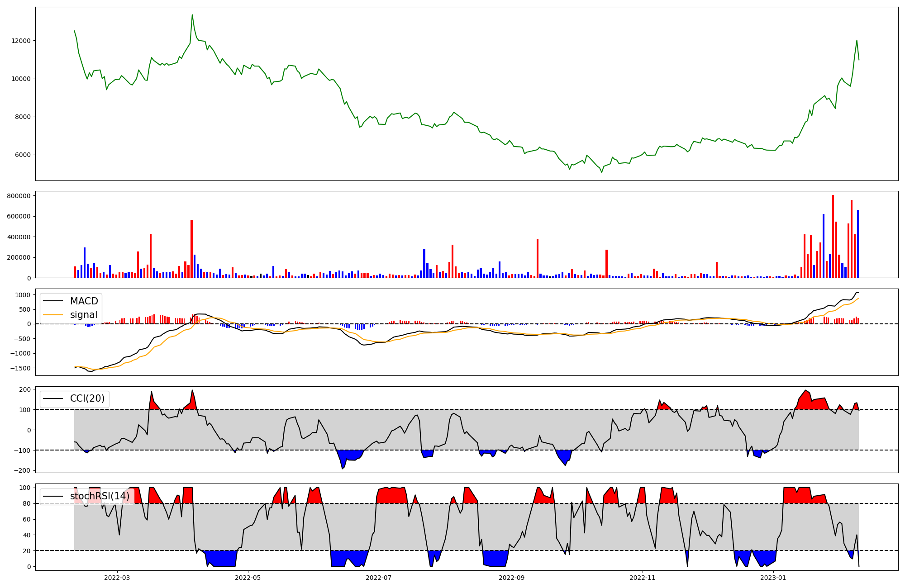This screenshot has width=905, height=588.
Task: Click the 12000 price axis tick label
Action: point(21,41)
